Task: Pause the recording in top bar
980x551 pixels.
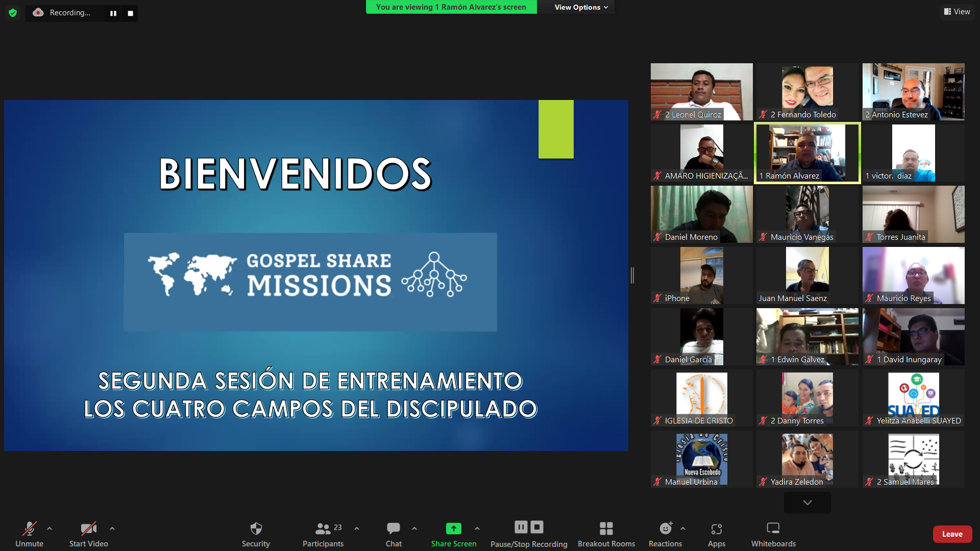Action: [x=113, y=13]
